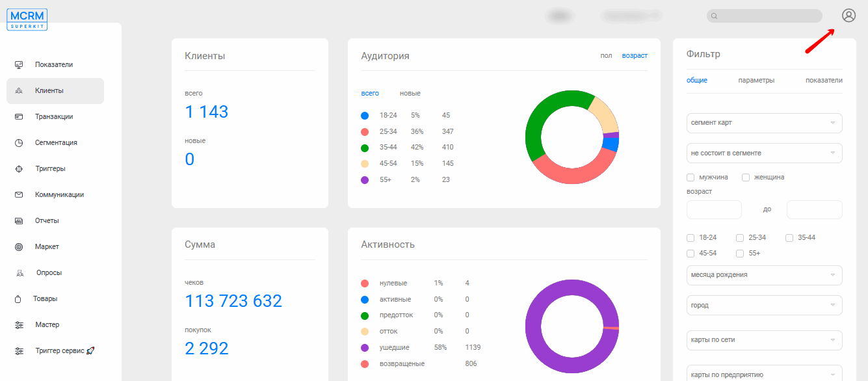The height and width of the screenshot is (381, 868).
Task: Open the город dropdown
Action: 765,306
